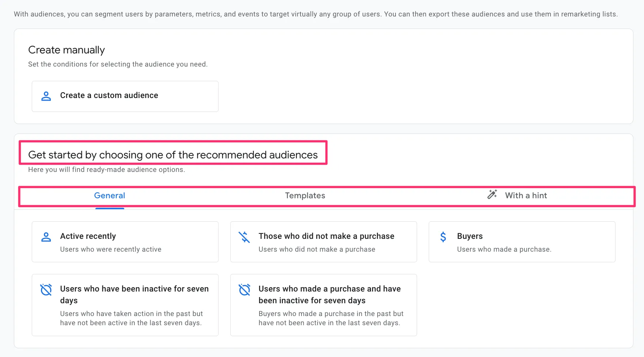This screenshot has width=644, height=357.
Task: Click the recommended audiences section heading
Action: (173, 155)
